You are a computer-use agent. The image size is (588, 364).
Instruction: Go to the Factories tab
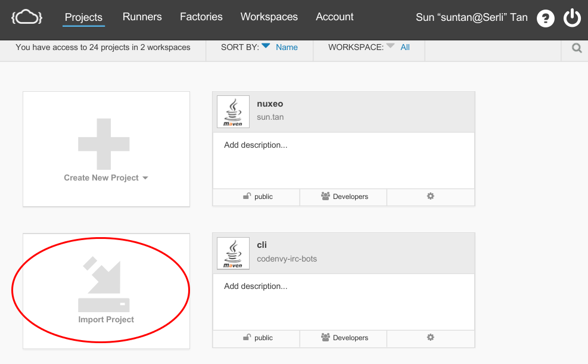pyautogui.click(x=201, y=17)
